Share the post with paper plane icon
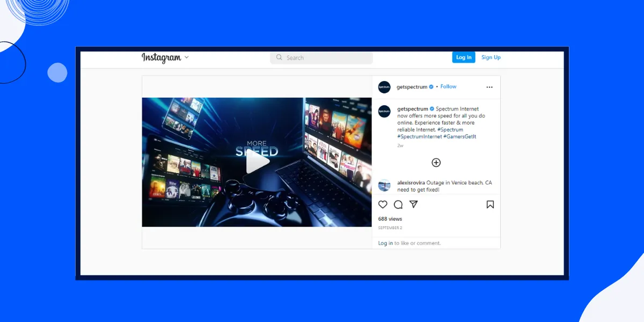This screenshot has width=644, height=322. pyautogui.click(x=414, y=204)
